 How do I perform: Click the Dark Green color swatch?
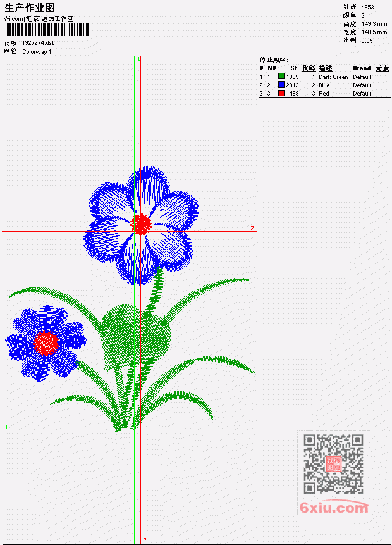click(281, 77)
